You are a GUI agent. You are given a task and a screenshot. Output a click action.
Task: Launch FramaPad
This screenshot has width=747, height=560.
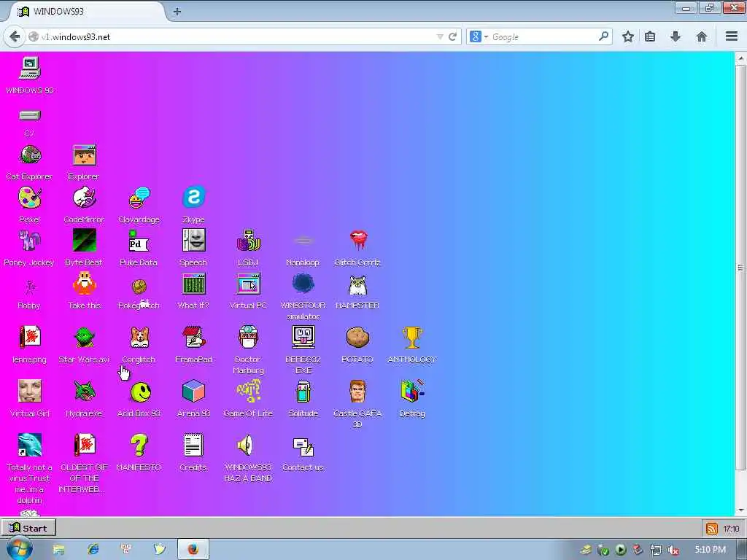coord(193,337)
